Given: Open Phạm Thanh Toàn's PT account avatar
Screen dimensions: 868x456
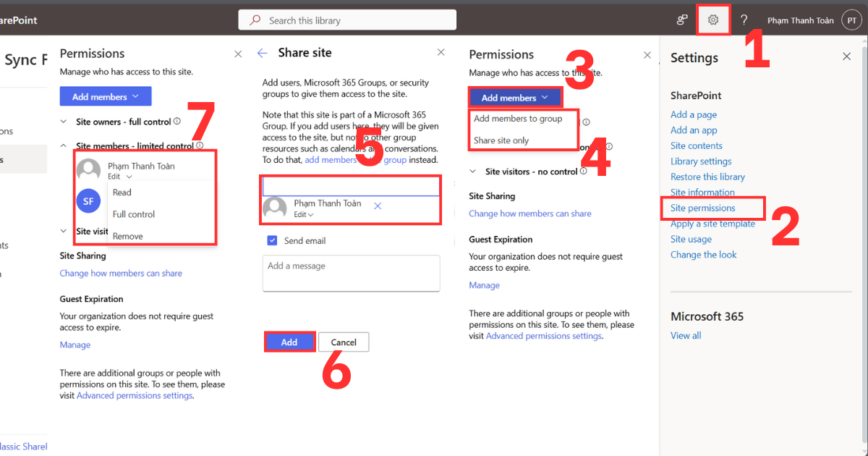Looking at the screenshot, I should 851,20.
